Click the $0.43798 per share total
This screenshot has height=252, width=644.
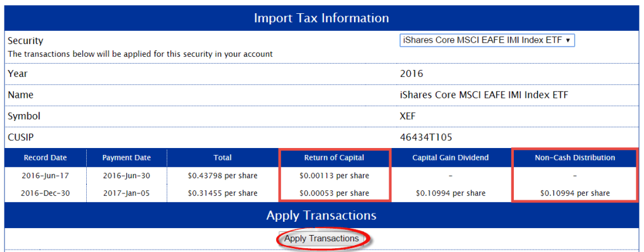223,176
